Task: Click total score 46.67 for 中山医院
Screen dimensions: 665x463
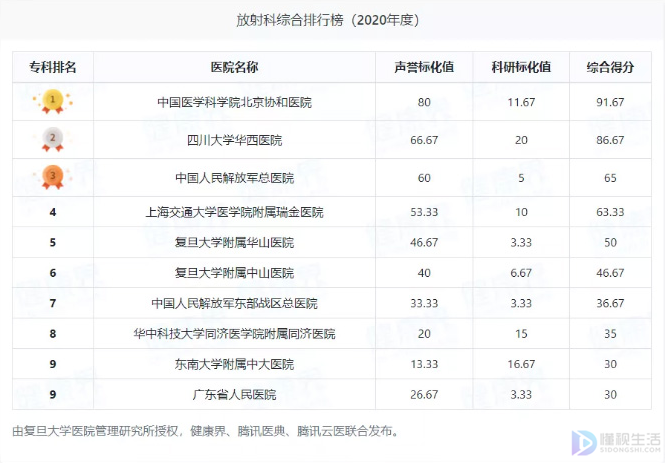Action: click(610, 273)
